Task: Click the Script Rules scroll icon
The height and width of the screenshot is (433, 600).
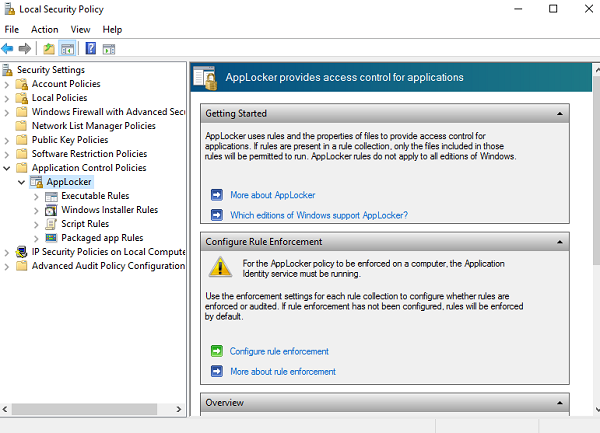Action: (52, 224)
